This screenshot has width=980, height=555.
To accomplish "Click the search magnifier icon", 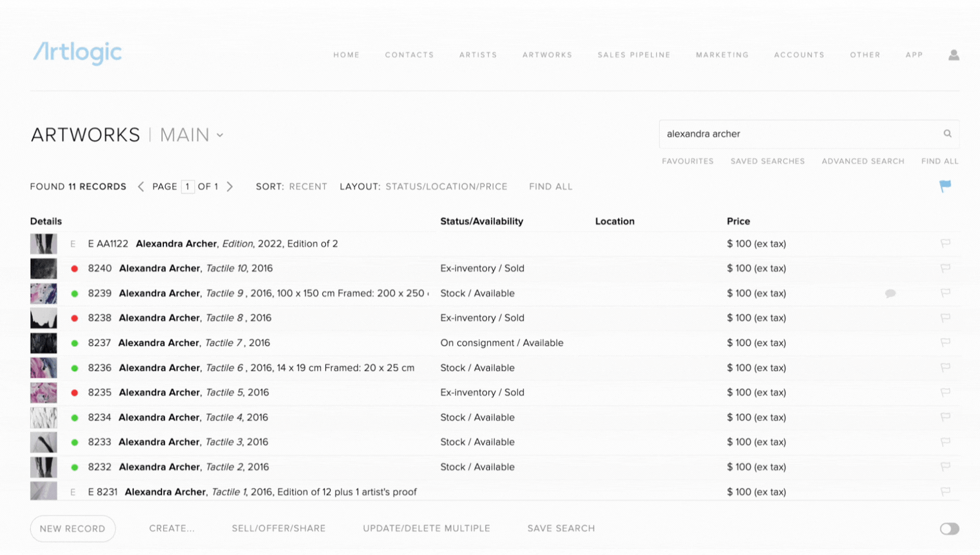I will pyautogui.click(x=947, y=134).
